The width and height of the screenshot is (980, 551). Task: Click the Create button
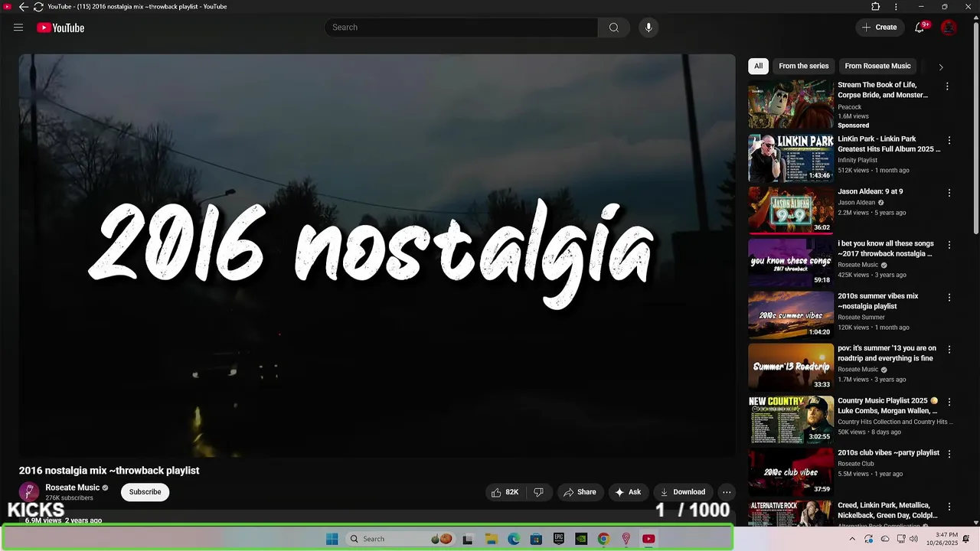(880, 28)
